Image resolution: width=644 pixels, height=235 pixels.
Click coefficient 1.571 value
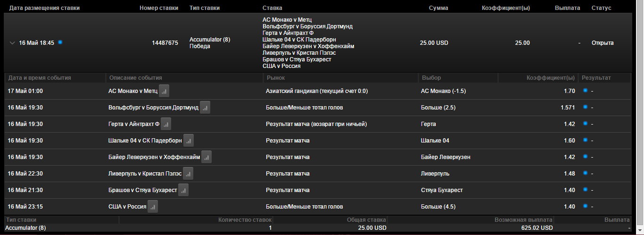coord(568,107)
